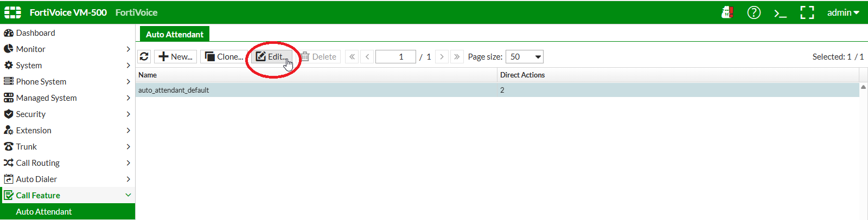Toggle full screen mode icon

pos(807,12)
